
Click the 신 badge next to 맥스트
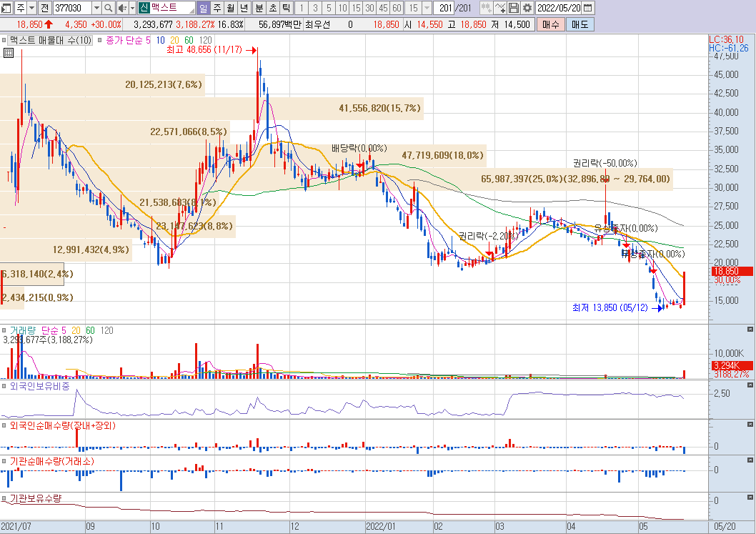tap(144, 8)
